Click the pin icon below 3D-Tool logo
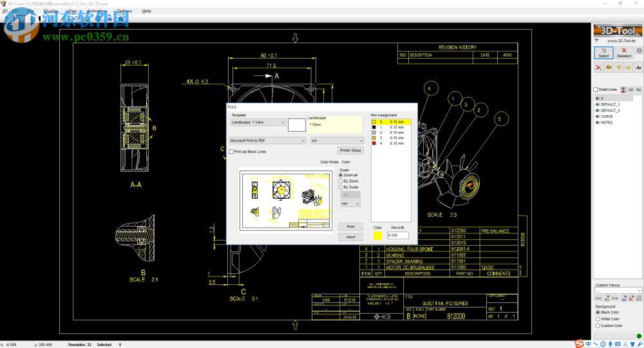This screenshot has height=348, width=644. pos(597,41)
